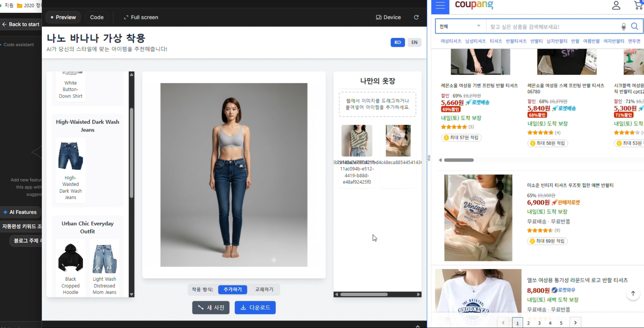Click the right arrow of closet scrollbar
The width and height of the screenshot is (644, 328).
click(419, 294)
